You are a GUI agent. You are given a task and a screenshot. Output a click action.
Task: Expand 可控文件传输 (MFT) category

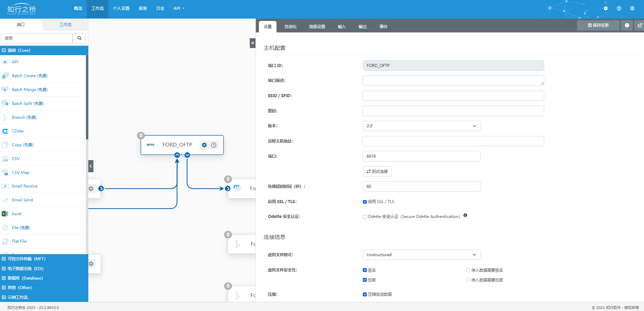(44, 259)
